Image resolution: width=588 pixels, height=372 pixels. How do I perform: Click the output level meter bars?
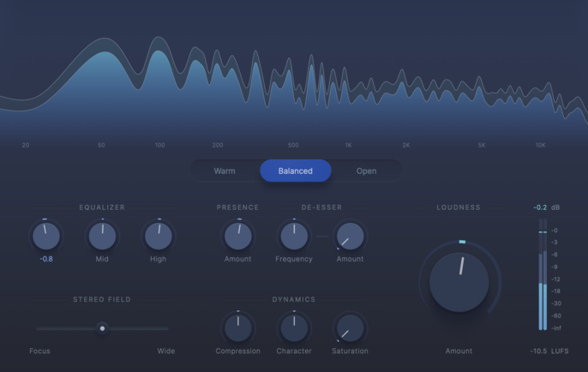(543, 274)
